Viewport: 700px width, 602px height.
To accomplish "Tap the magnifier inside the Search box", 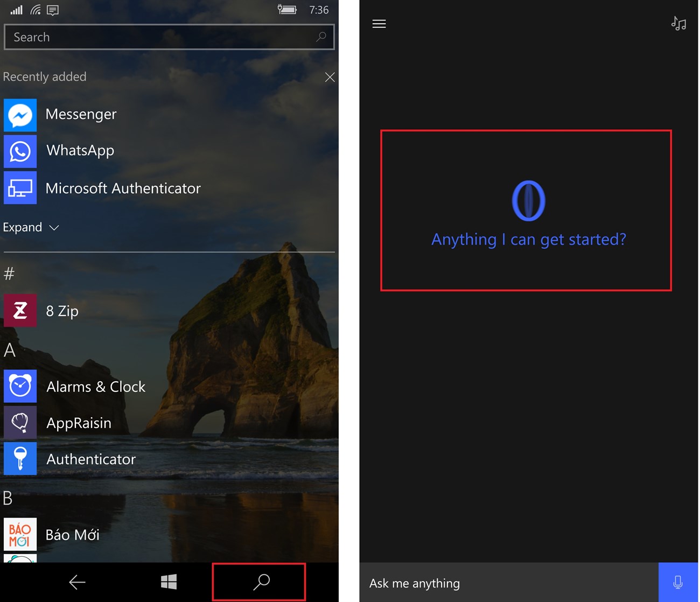I will 321,37.
